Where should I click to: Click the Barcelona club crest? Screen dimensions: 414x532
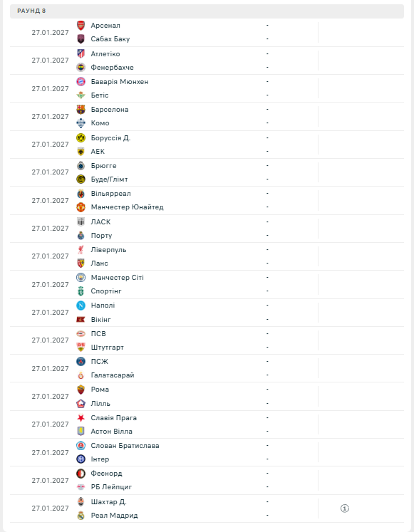point(81,109)
